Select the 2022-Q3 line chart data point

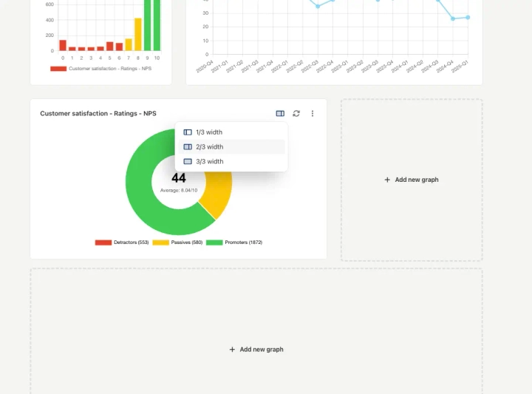point(318,6)
